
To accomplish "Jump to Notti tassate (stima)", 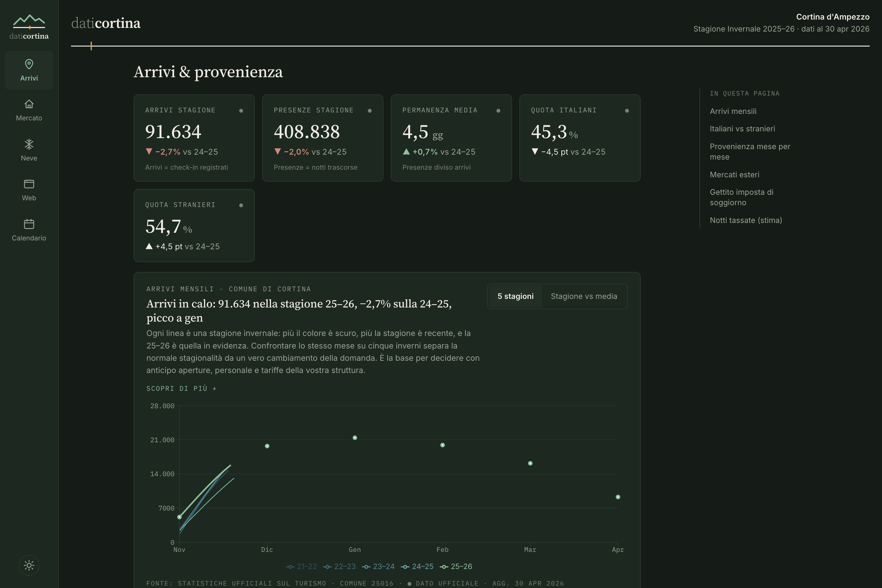I will [x=746, y=220].
